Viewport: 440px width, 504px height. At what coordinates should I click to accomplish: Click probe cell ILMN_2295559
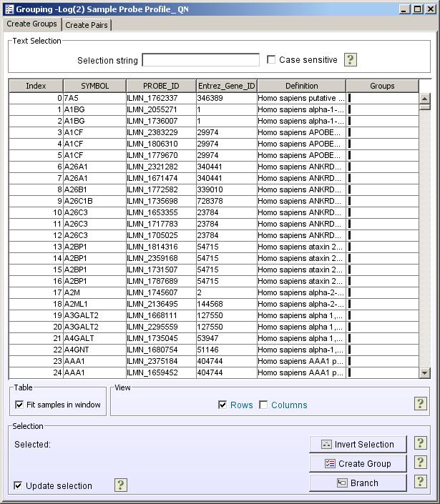[x=161, y=327]
